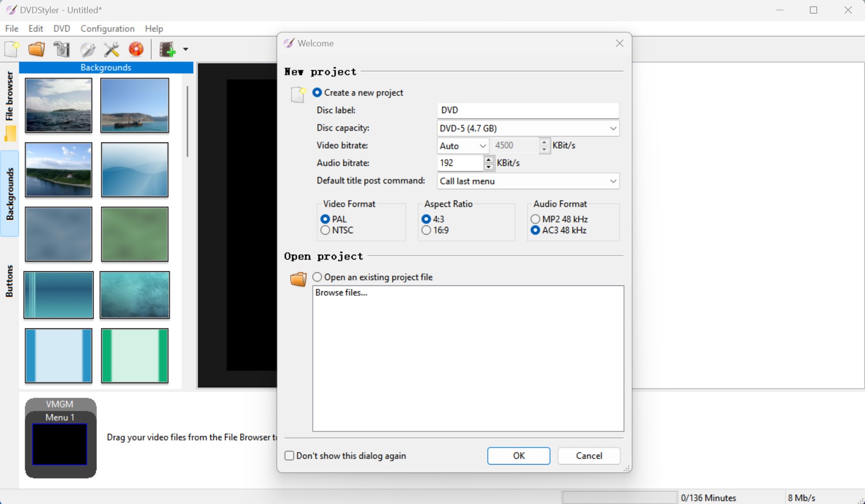Click the Audio bitrate value field

460,163
